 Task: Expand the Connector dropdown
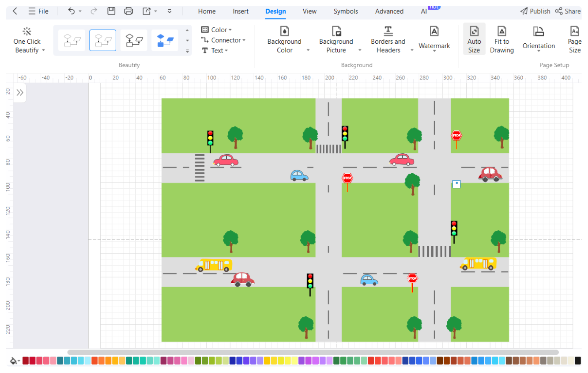pos(224,40)
